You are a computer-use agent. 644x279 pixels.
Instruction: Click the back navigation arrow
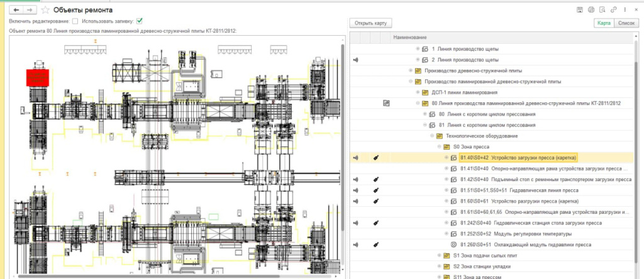click(x=17, y=10)
